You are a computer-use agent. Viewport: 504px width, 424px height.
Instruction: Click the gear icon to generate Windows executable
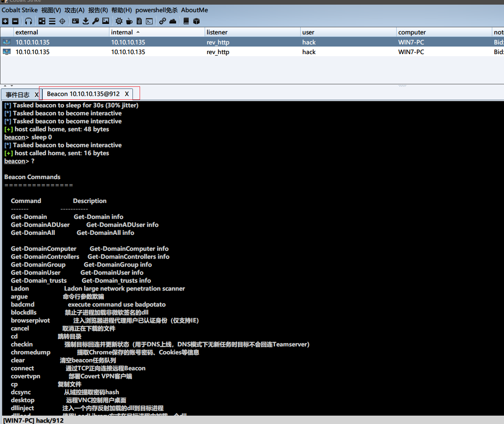pos(119,21)
